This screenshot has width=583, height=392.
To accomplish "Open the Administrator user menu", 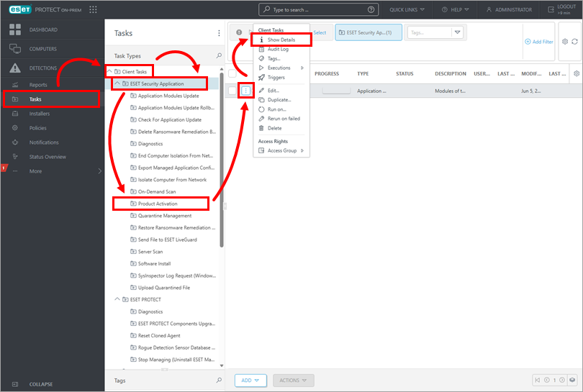I will pyautogui.click(x=509, y=9).
